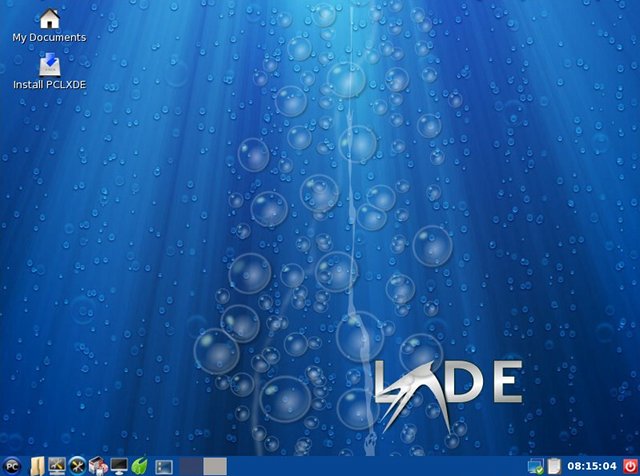Click the show desktop window icon

point(164,467)
